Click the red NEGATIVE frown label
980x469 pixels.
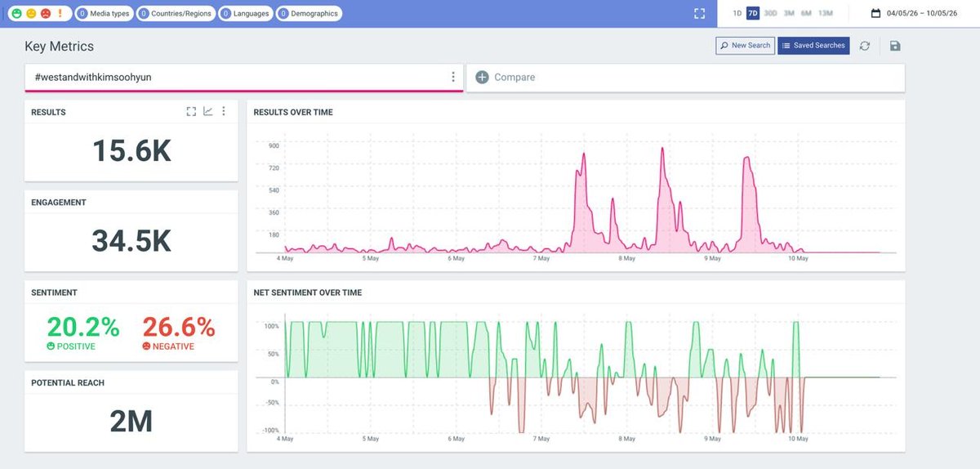pyautogui.click(x=168, y=346)
